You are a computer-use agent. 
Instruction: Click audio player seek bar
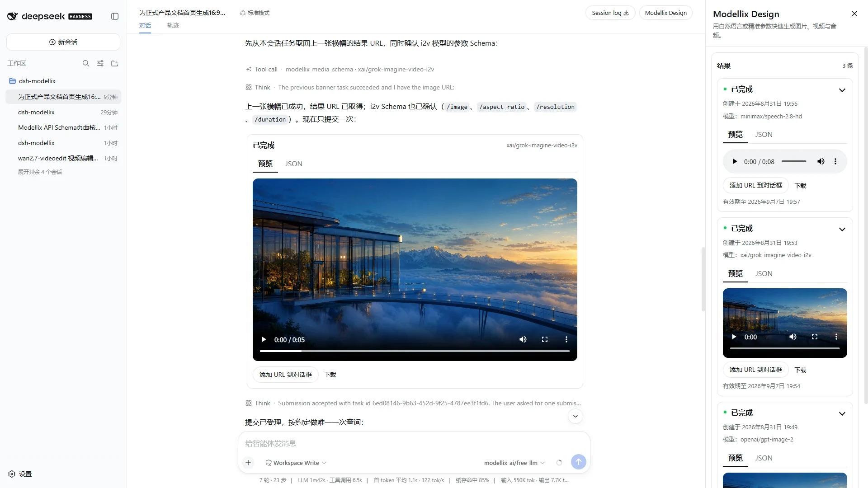(x=794, y=162)
